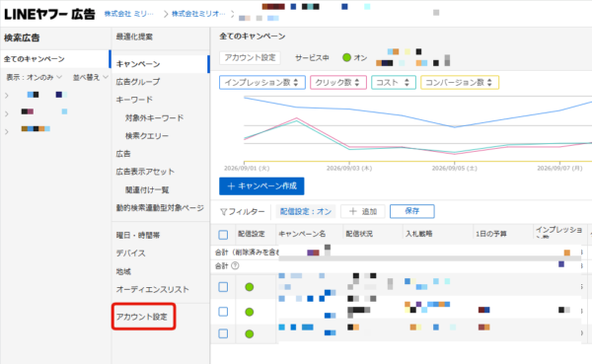The width and height of the screenshot is (592, 364).
Task: Click second breadcrumb 株式会社ミリオ… link
Action: tap(198, 14)
